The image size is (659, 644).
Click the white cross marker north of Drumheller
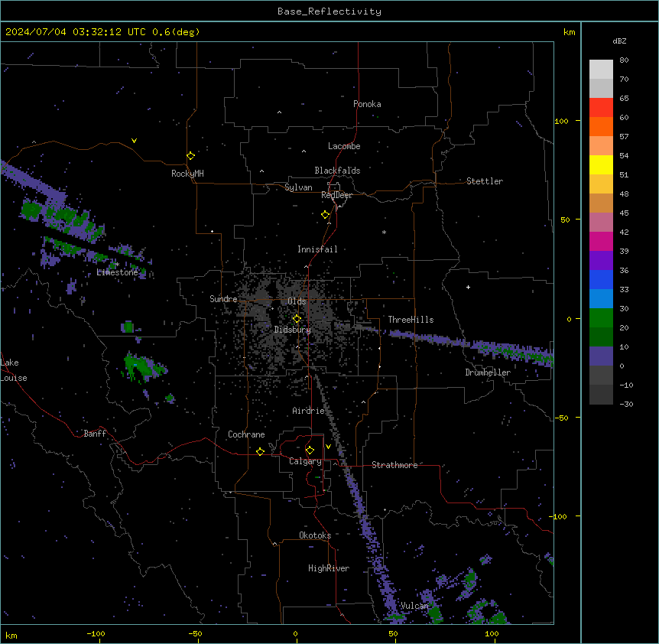click(468, 287)
